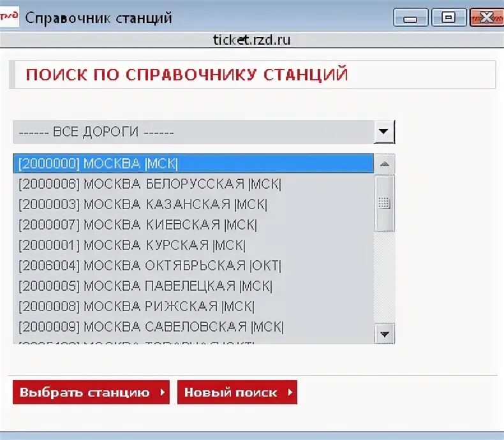
Task: Select МОСКВА ПАВЕЛЕЦКАЯ station row
Action: pyautogui.click(x=193, y=286)
